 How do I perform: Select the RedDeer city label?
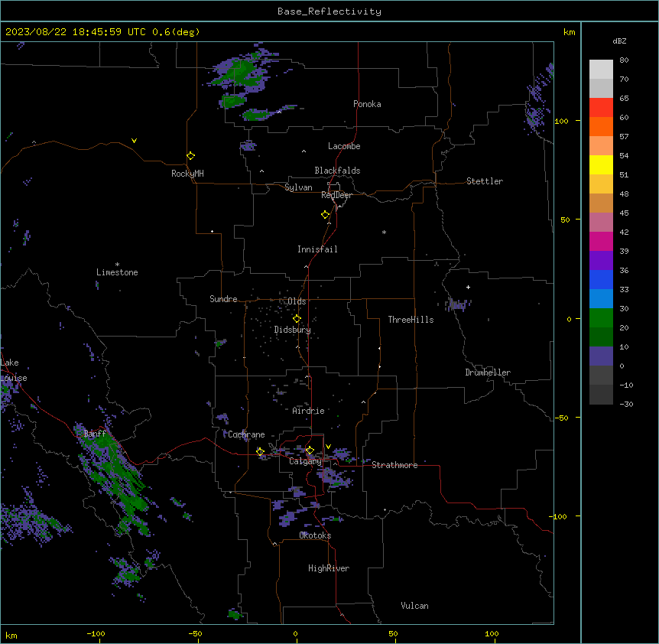tap(336, 195)
